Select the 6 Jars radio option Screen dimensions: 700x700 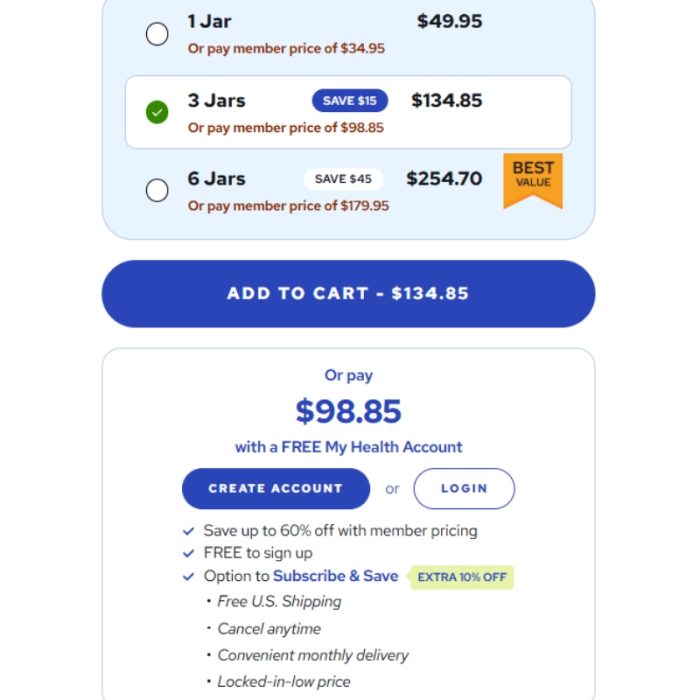tap(157, 190)
